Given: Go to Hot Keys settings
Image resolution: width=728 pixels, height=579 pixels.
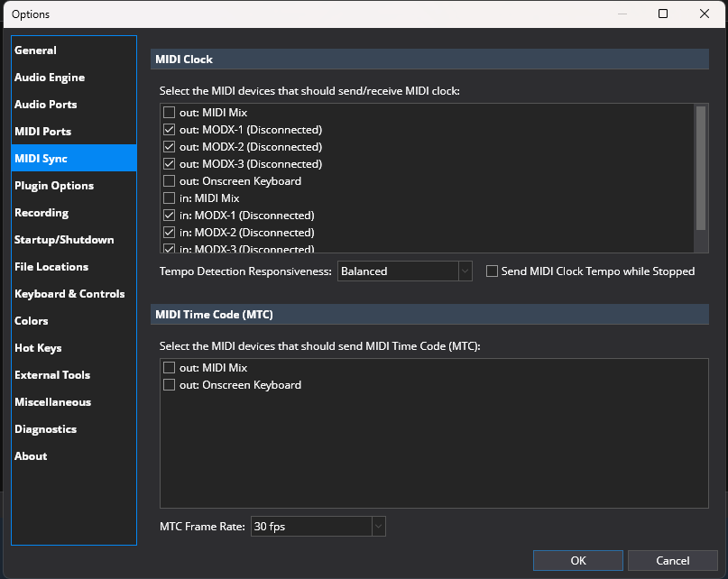Looking at the screenshot, I should [38, 348].
